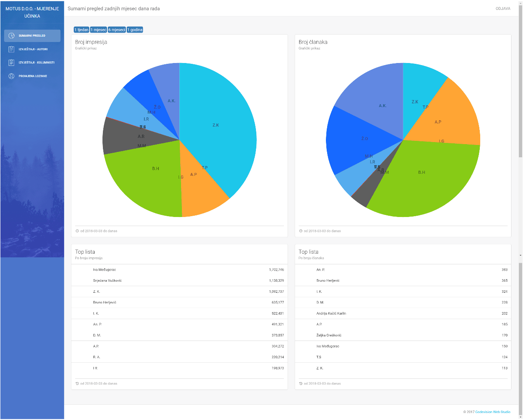Click the history icon below articles Top lista
The height and width of the screenshot is (420, 523).
(x=300, y=383)
